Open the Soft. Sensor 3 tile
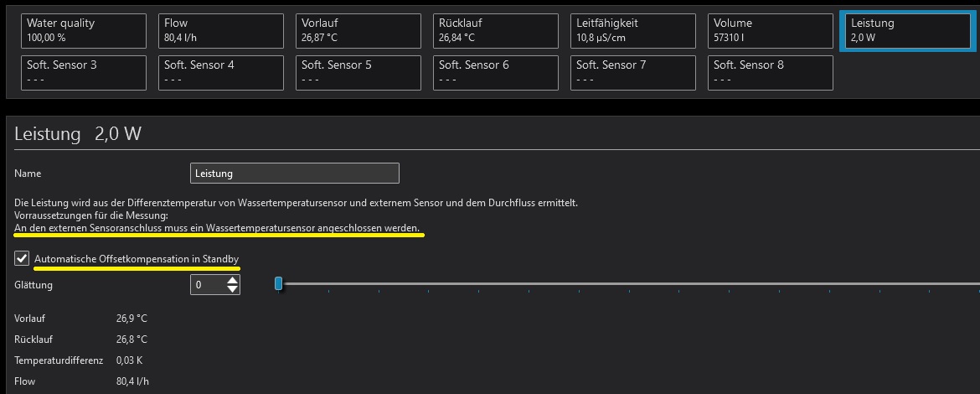980x394 pixels. [x=84, y=73]
